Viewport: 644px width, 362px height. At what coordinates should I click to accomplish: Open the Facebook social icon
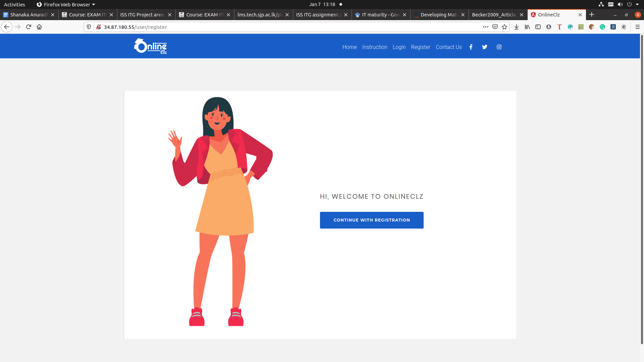(x=471, y=47)
